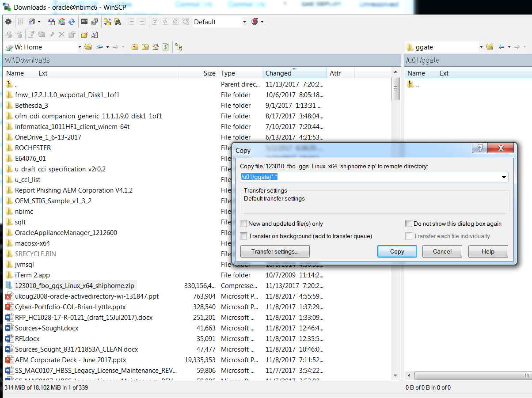Enable Do not show this dialog box again

[x=409, y=224]
